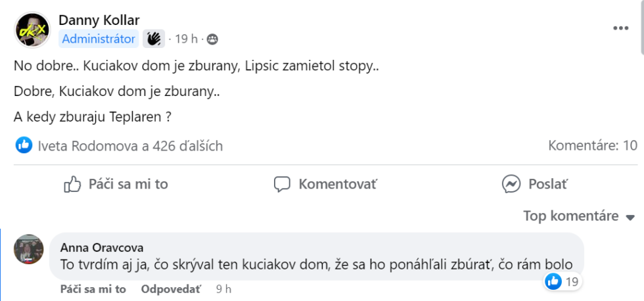Viewport: 644px width, 301px height.
Task: Click the Messenger icon in Poslať
Action: click(512, 184)
